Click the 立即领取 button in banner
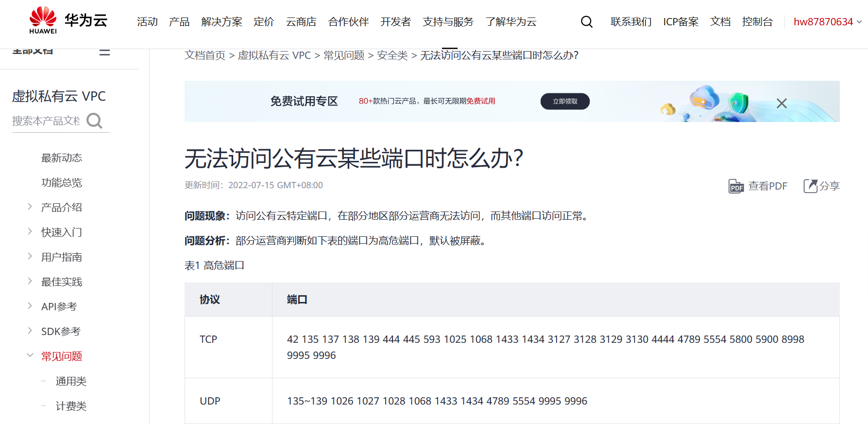The image size is (868, 424). point(565,101)
